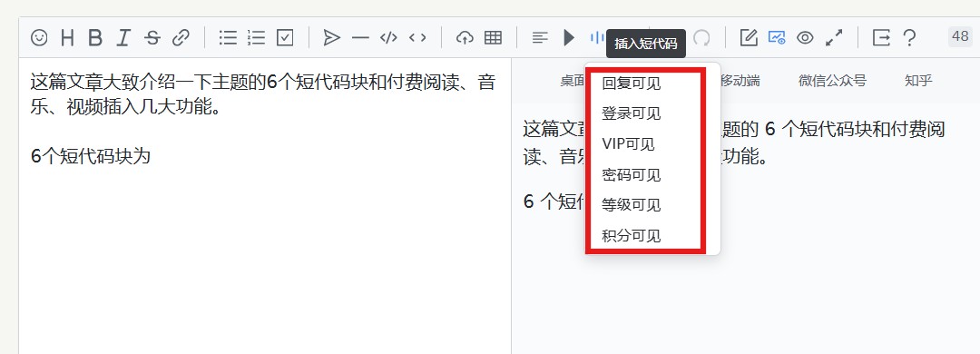Click the 48 character counter
This screenshot has height=354, width=980.
(x=959, y=37)
